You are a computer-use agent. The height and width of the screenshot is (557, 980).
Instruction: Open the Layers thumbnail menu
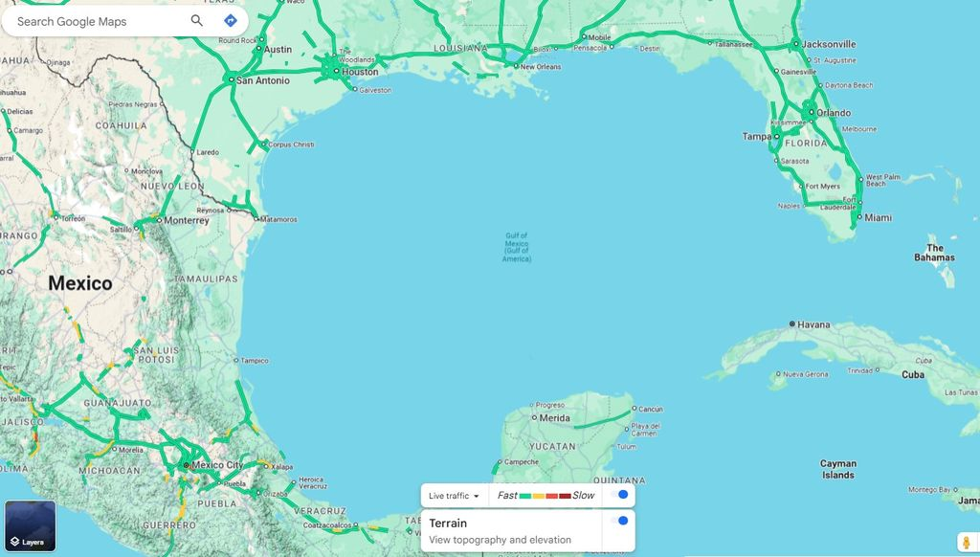click(x=30, y=526)
